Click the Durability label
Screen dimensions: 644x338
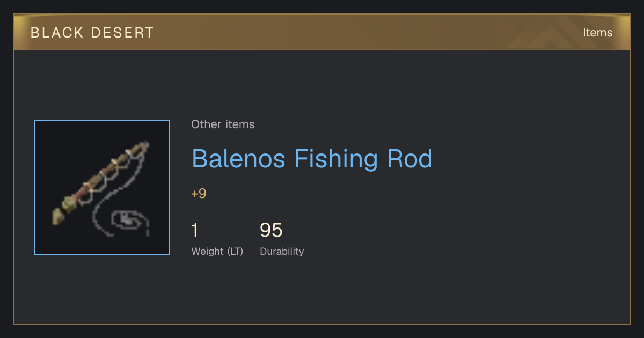(282, 252)
